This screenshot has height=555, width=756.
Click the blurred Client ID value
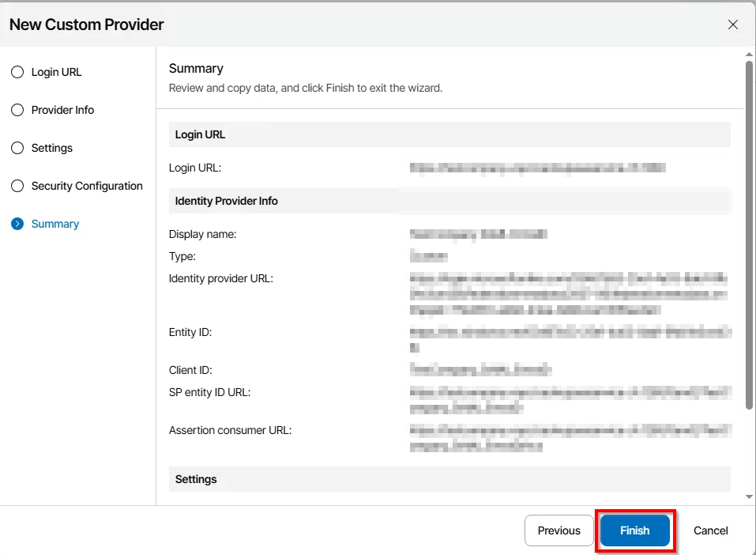tap(480, 369)
